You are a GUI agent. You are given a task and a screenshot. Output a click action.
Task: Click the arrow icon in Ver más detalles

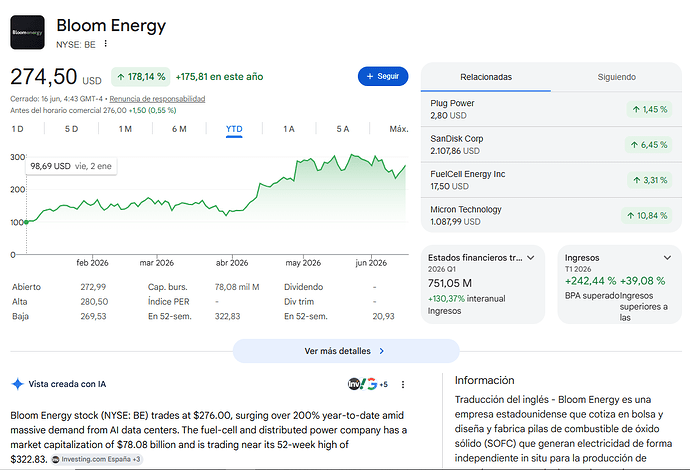382,351
